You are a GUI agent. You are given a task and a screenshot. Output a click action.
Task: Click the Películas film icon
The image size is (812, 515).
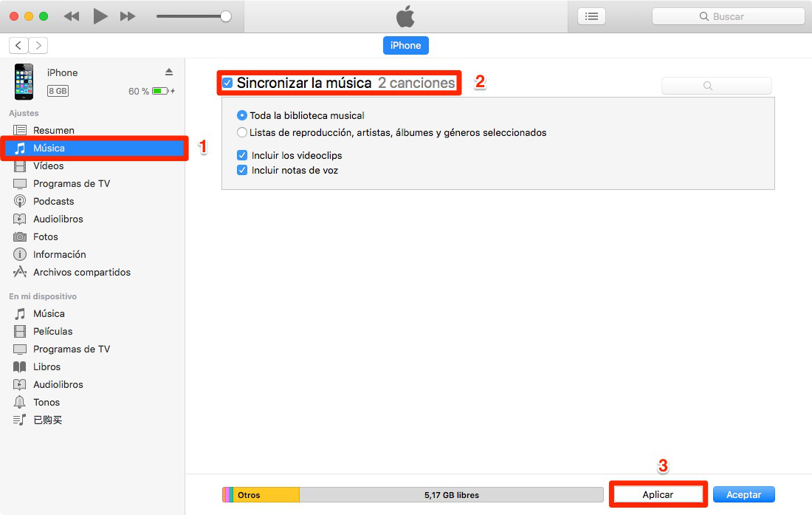[x=20, y=331]
